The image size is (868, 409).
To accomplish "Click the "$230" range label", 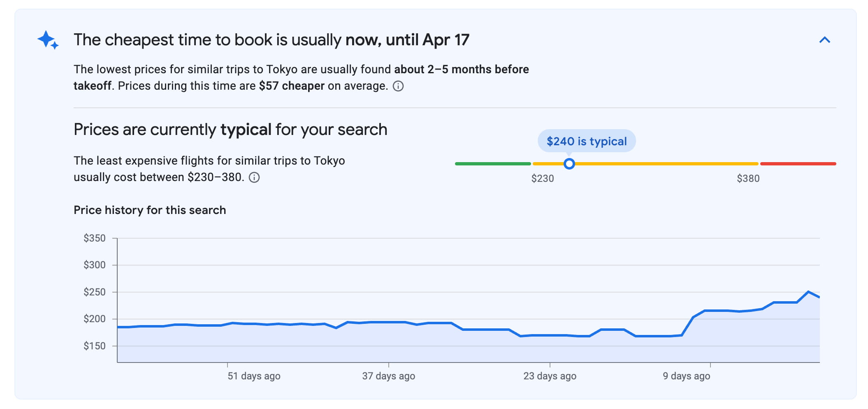I will (542, 179).
